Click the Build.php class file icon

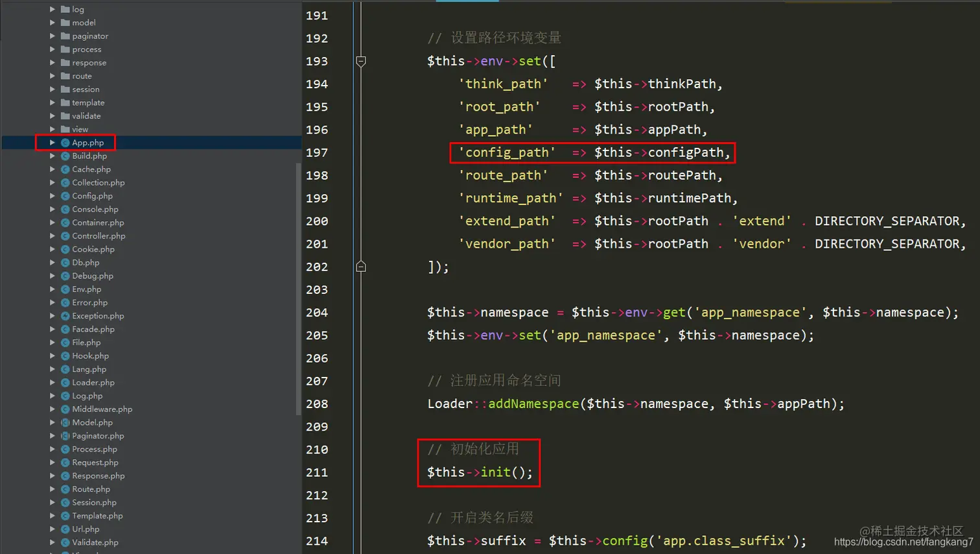click(x=65, y=156)
